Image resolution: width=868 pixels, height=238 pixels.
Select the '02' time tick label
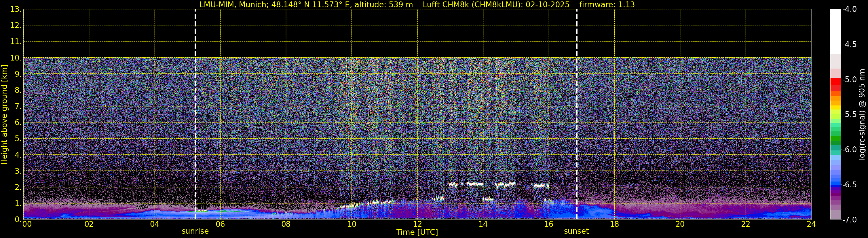(89, 224)
